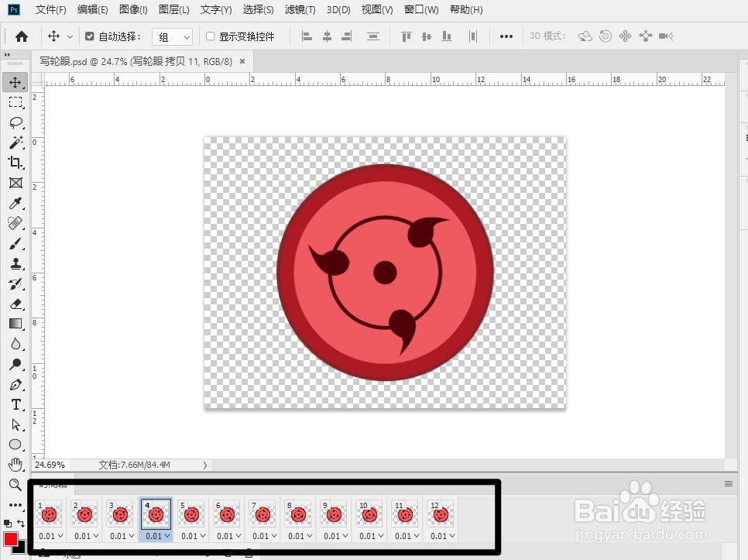Select the Gradient tool

click(15, 324)
